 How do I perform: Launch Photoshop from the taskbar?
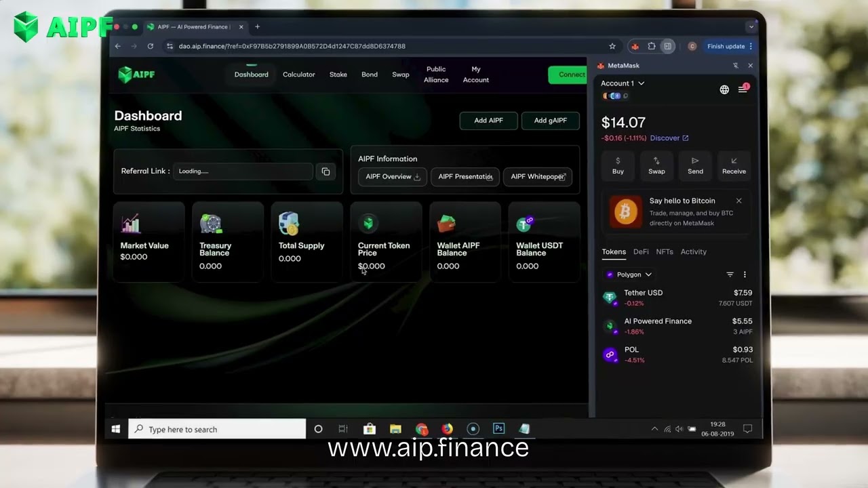pos(499,428)
